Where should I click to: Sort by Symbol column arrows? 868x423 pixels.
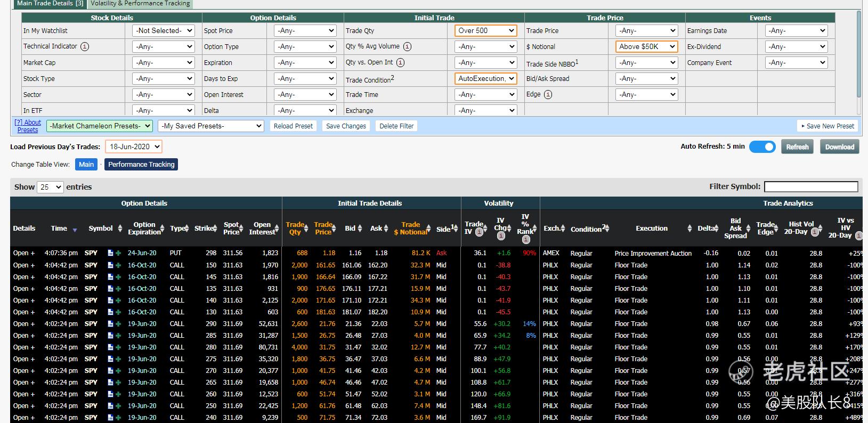pos(120,229)
